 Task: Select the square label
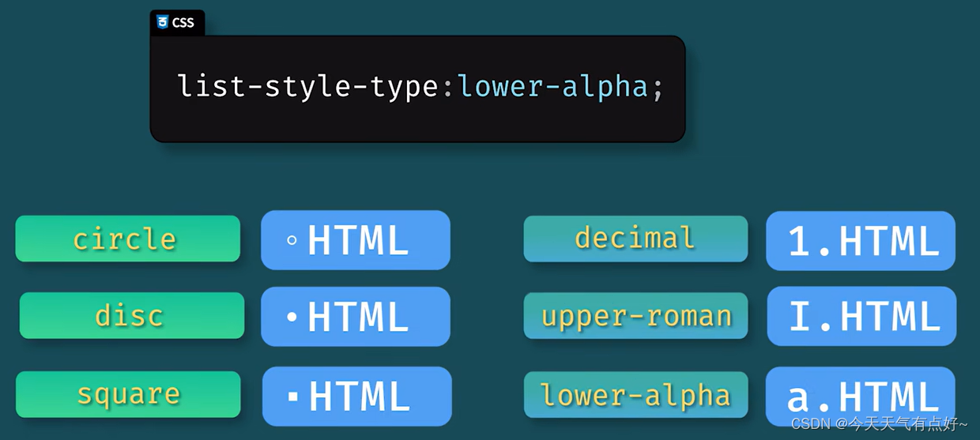click(x=128, y=394)
